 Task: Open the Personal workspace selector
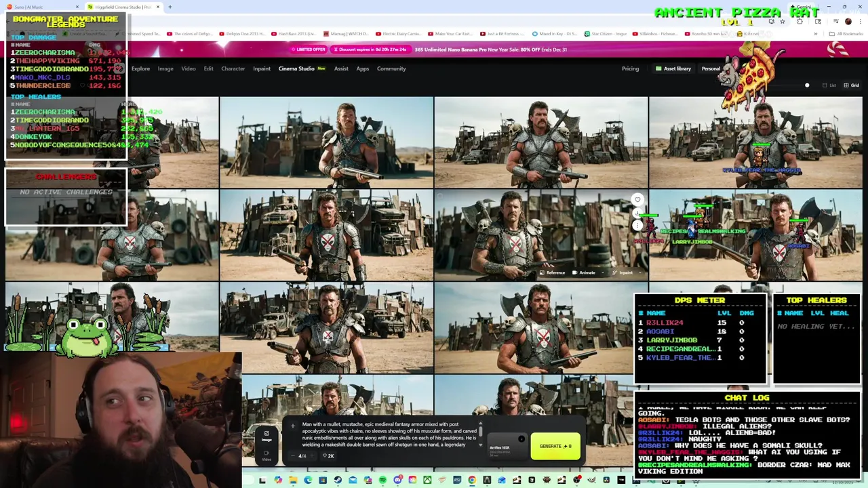(711, 68)
